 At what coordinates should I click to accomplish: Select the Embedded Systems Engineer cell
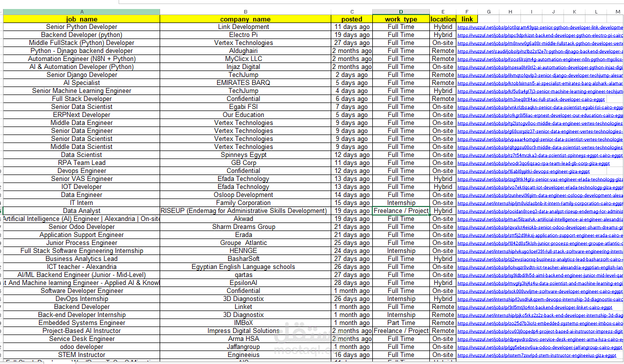coord(82,323)
